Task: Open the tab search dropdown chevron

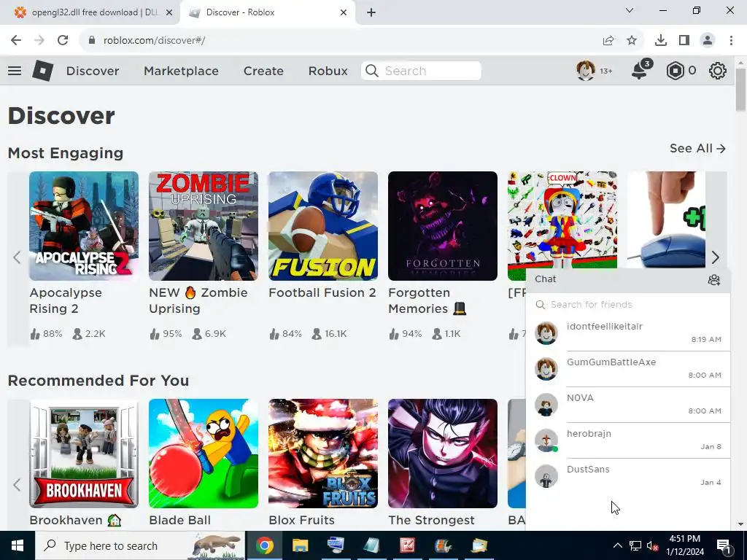Action: click(x=630, y=10)
